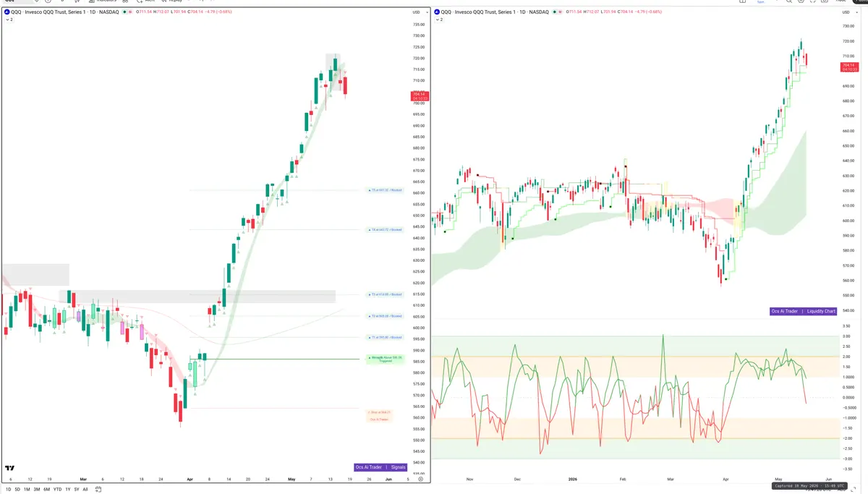Click the -3.00 level on the oscillator scale
Viewport: 868px width, 494px height.
(x=846, y=459)
